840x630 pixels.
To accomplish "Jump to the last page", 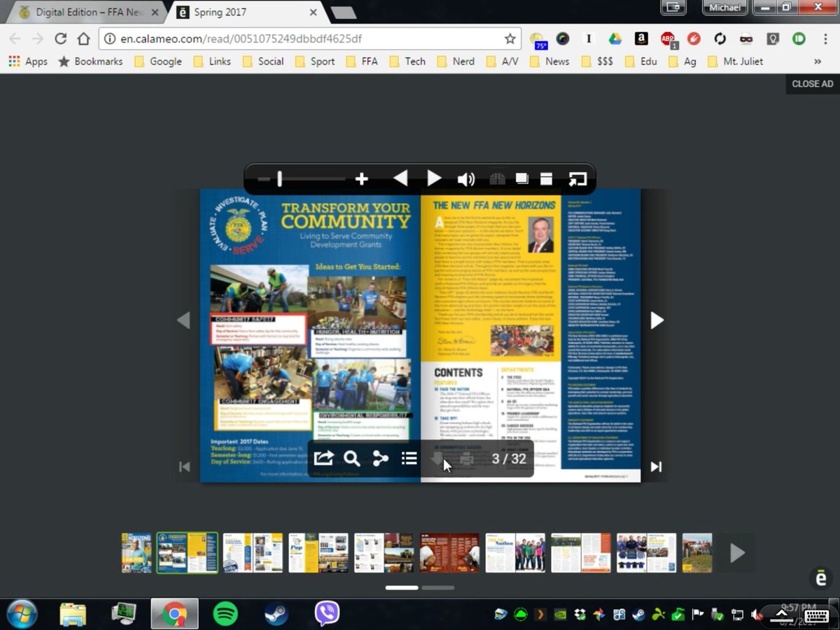I will coord(656,467).
